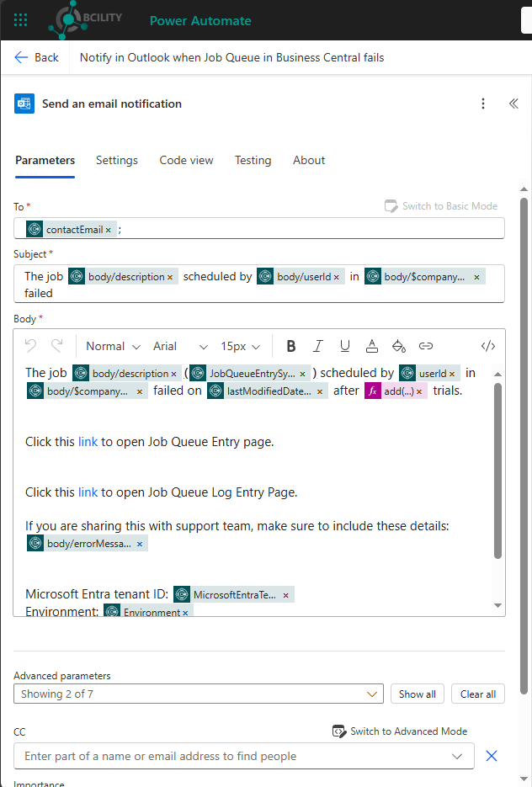This screenshot has width=532, height=787.
Task: Remove MicrosoftEntraTe token from body
Action: coord(285,595)
